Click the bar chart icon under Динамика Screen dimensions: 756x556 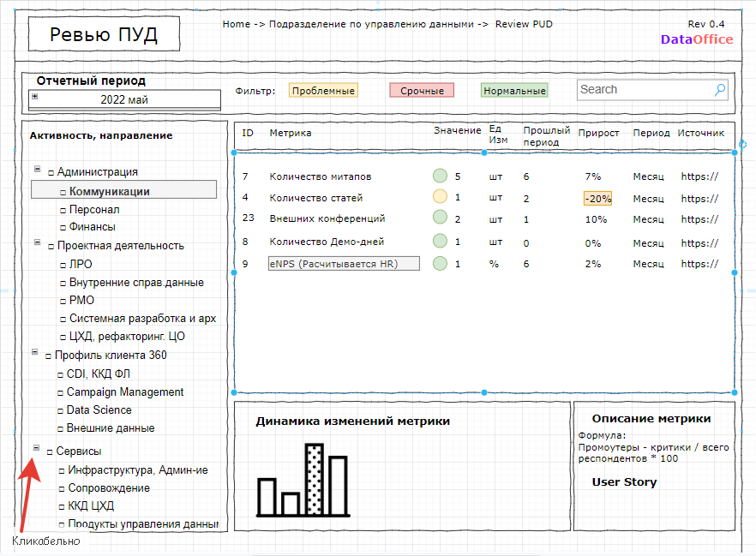click(x=303, y=480)
